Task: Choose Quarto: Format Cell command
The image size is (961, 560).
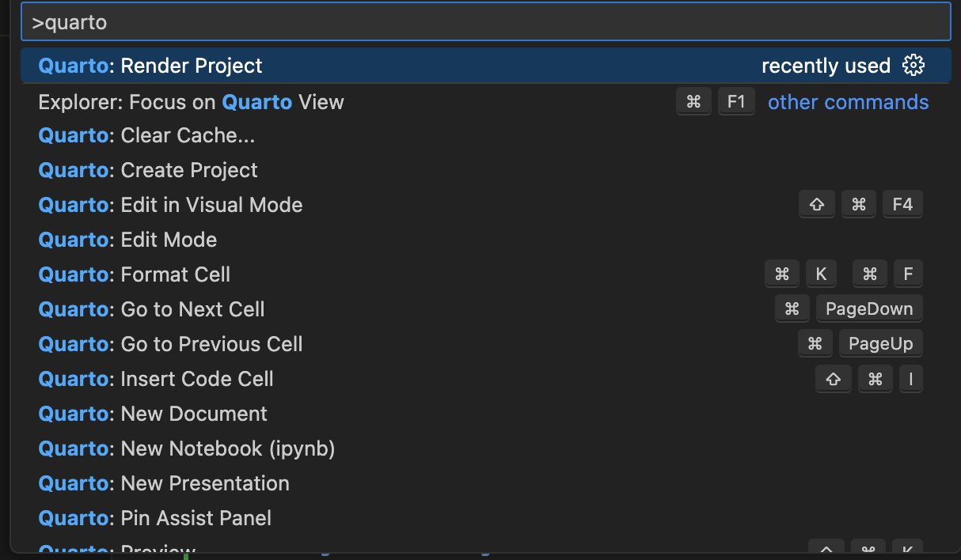Action: click(485, 275)
